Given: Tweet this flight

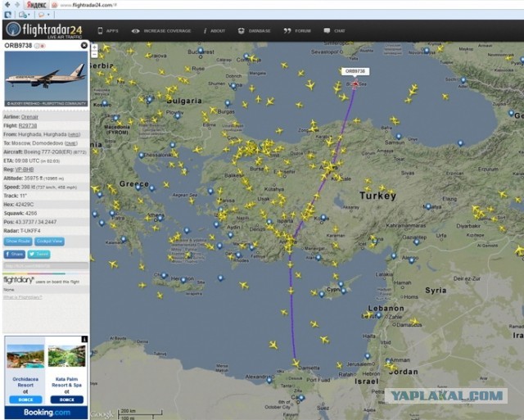Looking at the screenshot, I should (x=38, y=255).
